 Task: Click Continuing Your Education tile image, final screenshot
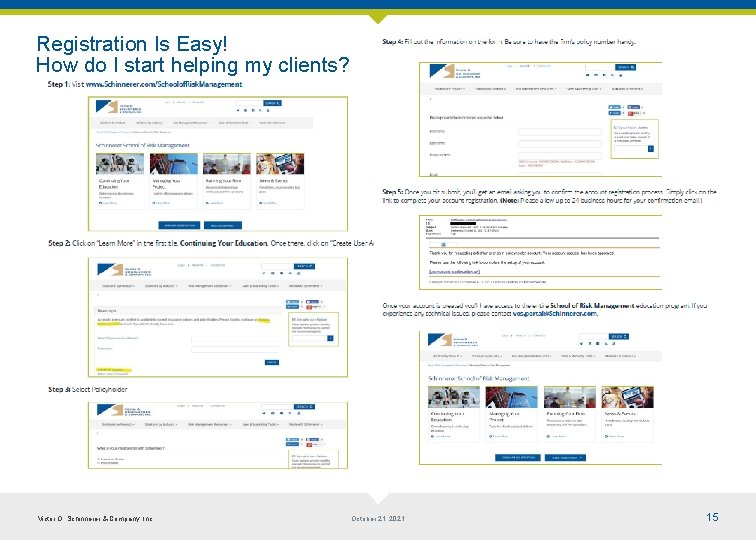pos(454,397)
